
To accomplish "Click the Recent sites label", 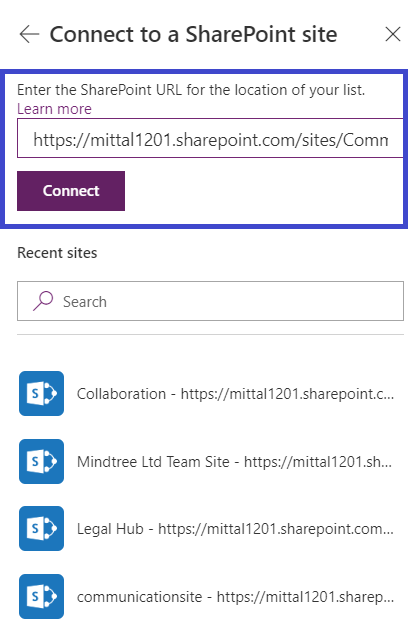I will (x=57, y=253).
